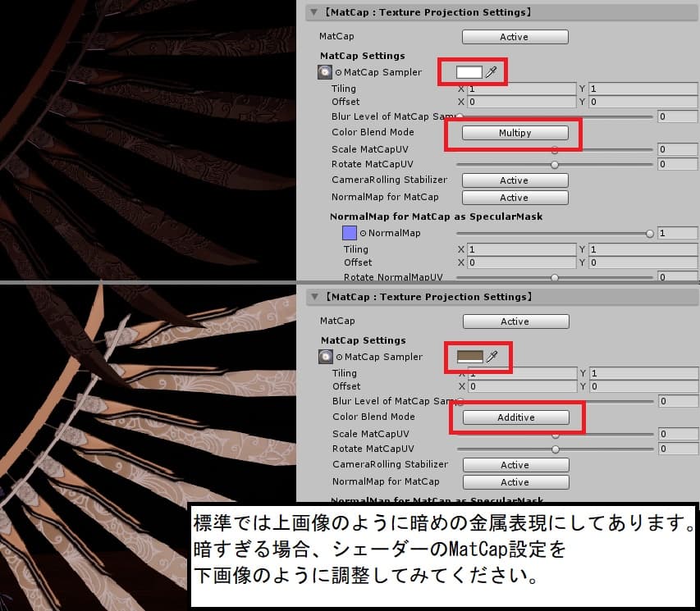Open the brown MatCap Sampler color swatch
Screen dimensions: 700x611
coord(470,356)
